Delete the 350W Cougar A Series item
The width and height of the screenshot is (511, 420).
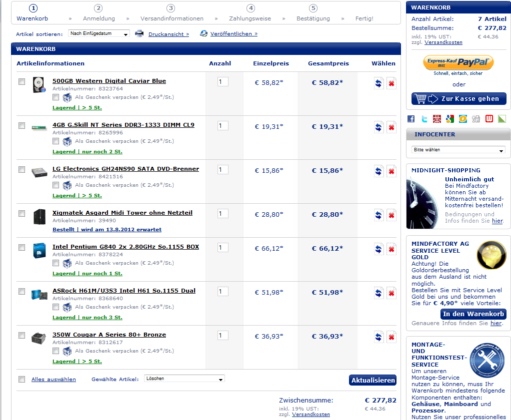click(391, 337)
